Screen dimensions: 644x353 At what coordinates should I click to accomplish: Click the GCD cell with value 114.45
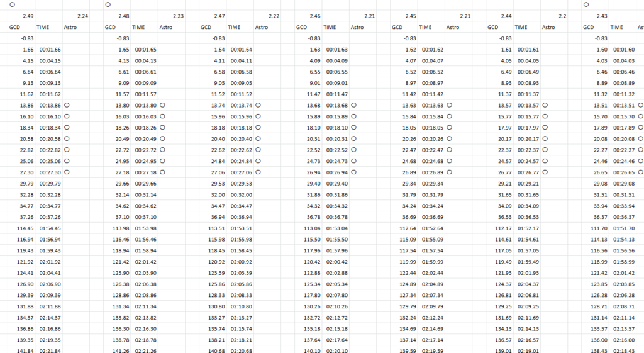(x=25, y=227)
